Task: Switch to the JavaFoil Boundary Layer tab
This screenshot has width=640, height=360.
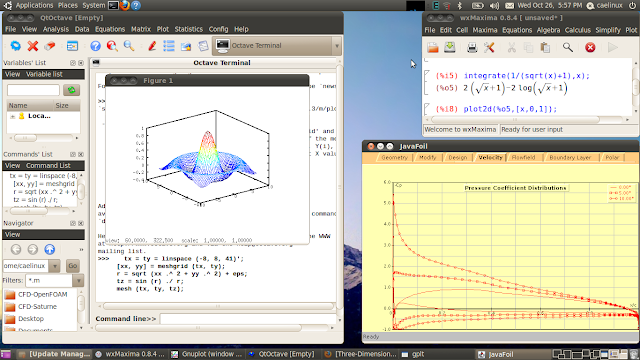Action: click(570, 158)
